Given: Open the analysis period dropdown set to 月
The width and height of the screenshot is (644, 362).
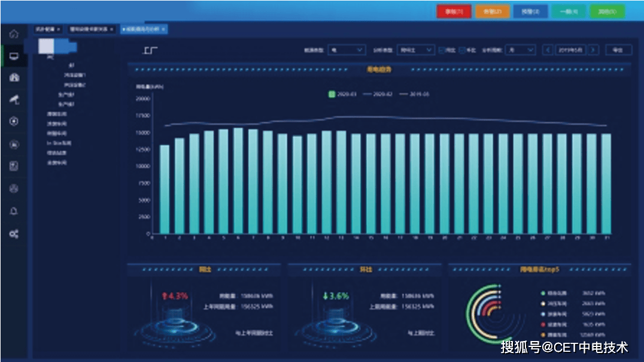Looking at the screenshot, I should (520, 50).
